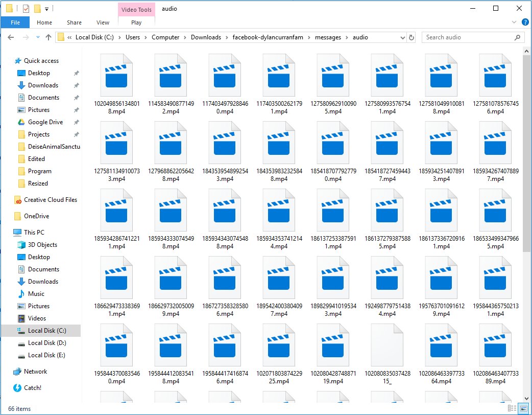Open Google Drive in Quick access

[45, 122]
